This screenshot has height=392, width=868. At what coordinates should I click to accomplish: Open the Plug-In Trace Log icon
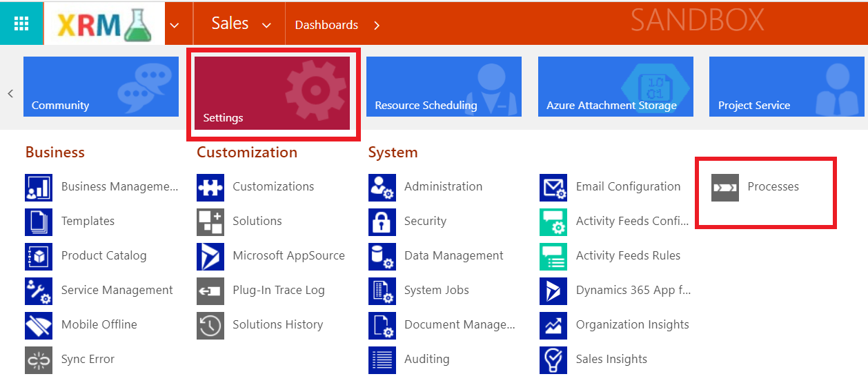(x=210, y=291)
